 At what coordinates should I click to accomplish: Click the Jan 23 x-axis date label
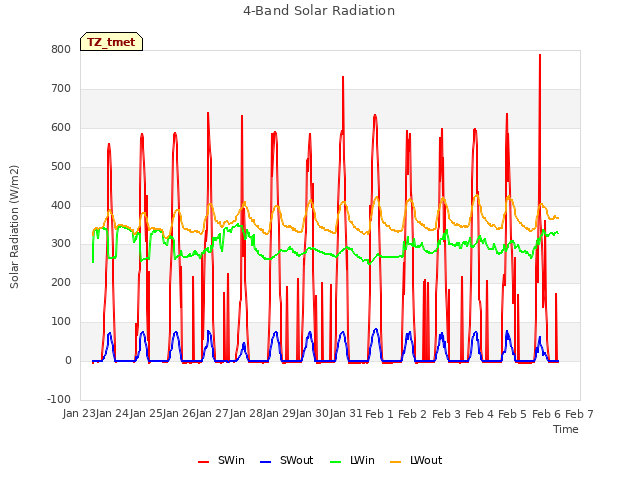pos(78,413)
